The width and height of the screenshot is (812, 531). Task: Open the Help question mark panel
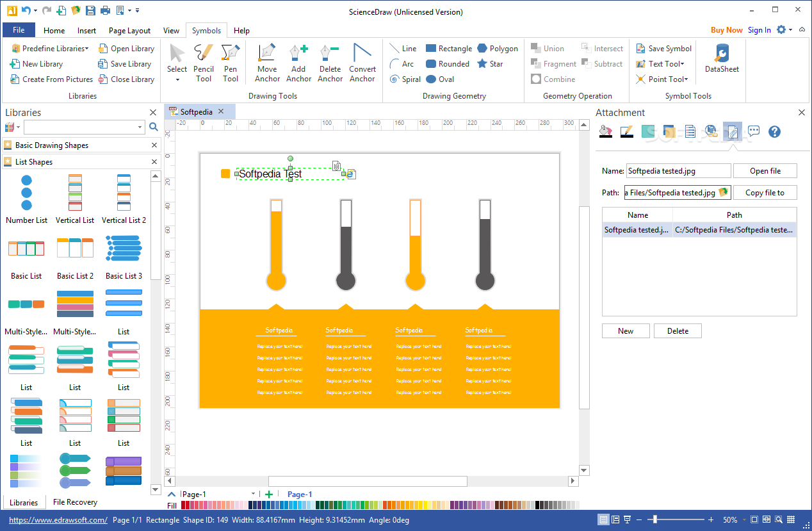click(775, 132)
